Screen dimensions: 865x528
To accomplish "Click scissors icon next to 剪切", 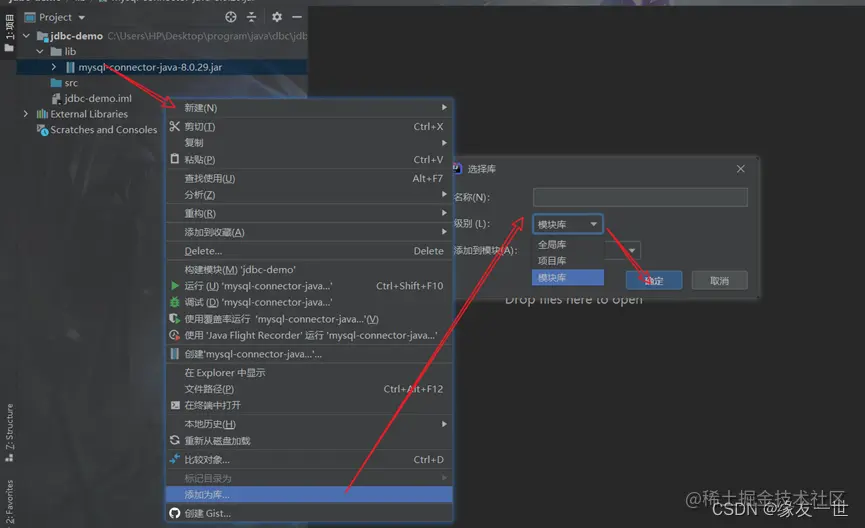I will coord(174,126).
